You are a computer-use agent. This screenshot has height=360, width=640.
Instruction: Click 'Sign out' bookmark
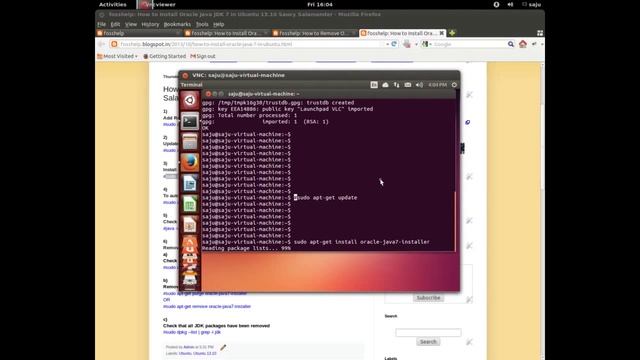tap(203, 56)
